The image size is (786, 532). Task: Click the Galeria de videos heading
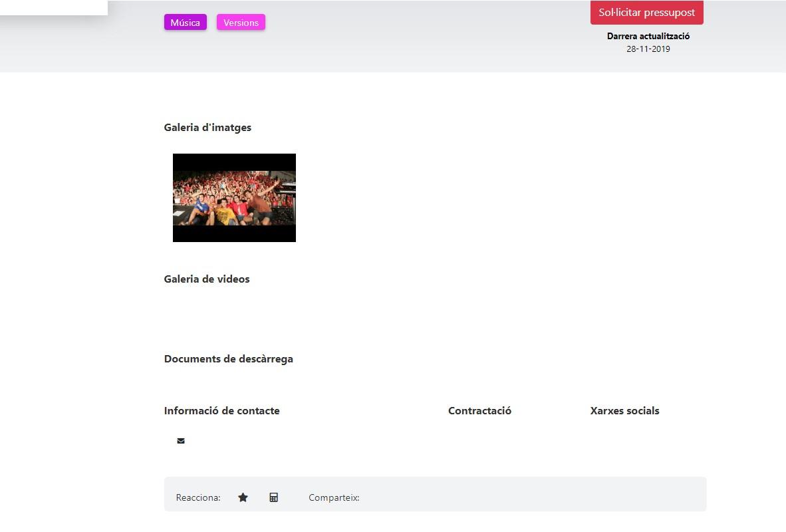click(207, 279)
